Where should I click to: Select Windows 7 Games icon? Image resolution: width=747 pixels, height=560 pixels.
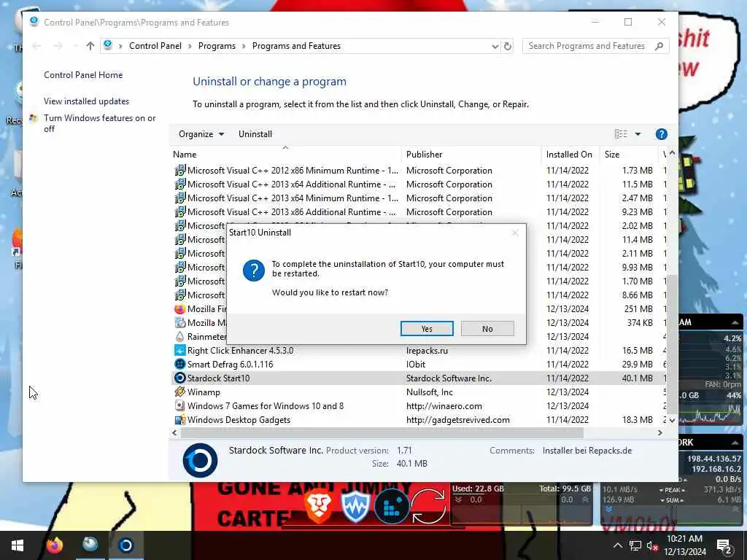tap(179, 405)
